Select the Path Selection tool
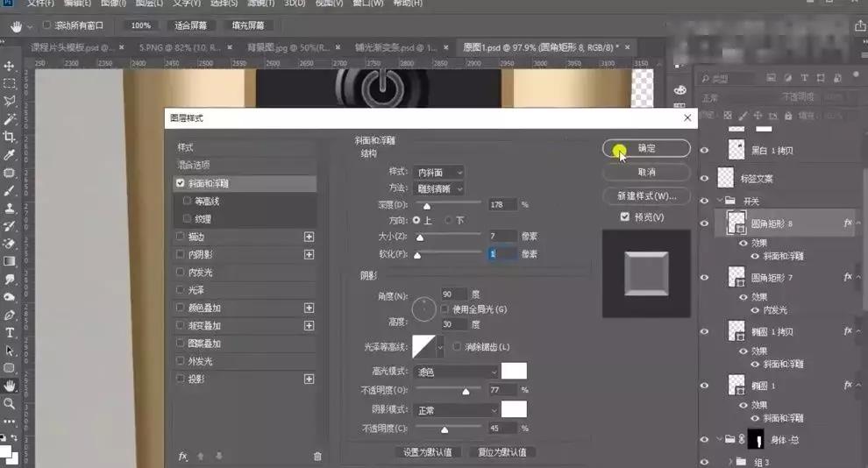The width and height of the screenshot is (868, 468). tap(10, 351)
